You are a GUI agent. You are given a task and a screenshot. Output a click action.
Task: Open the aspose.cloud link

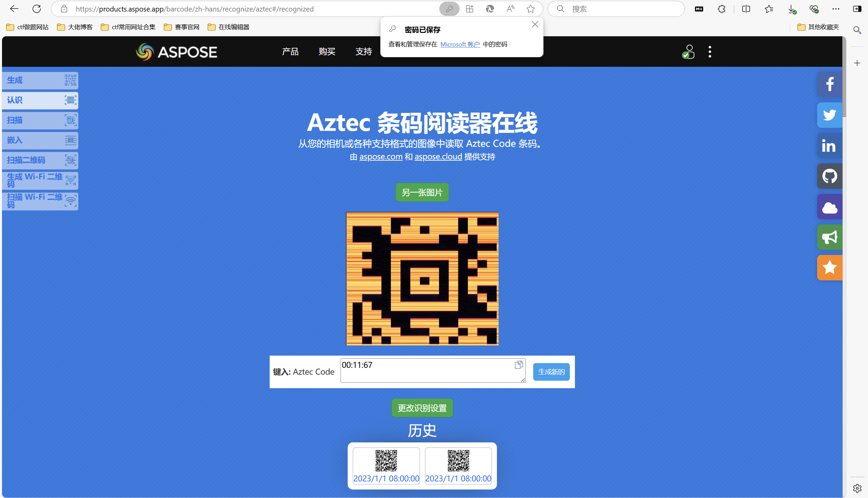point(438,157)
